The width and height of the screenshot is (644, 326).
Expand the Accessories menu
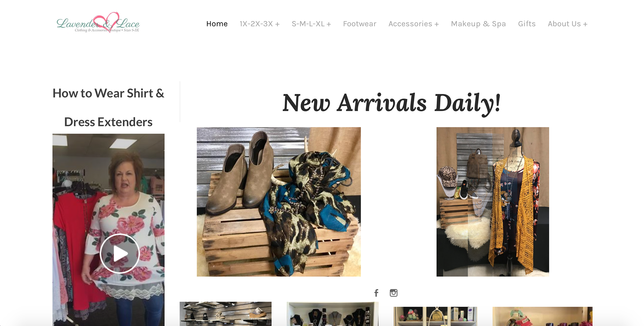click(414, 24)
